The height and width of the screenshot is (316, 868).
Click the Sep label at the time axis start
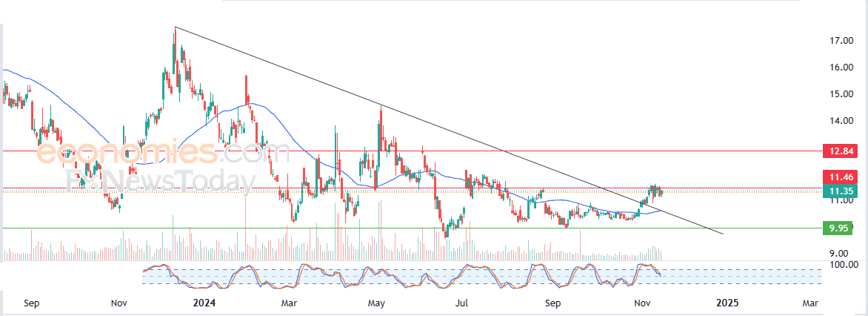33,303
